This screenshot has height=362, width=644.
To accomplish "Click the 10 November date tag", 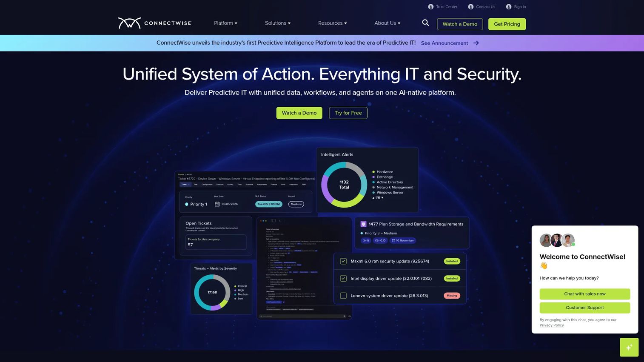I will click(403, 241).
